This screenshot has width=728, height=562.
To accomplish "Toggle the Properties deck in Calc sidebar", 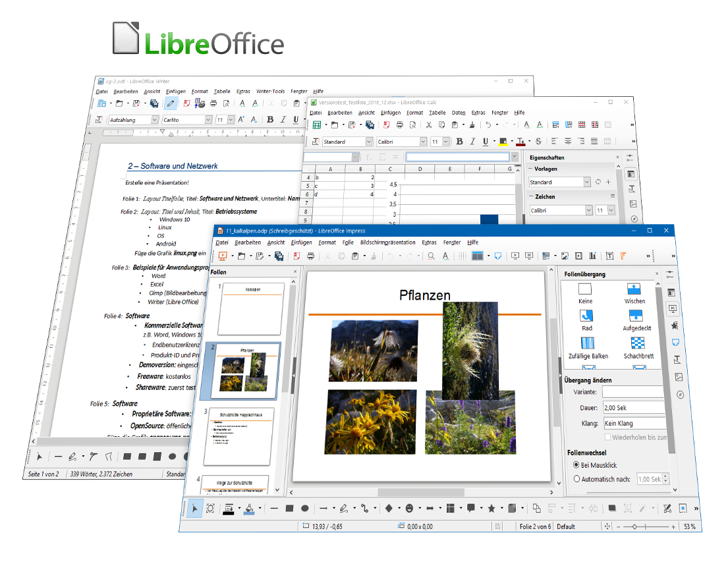I will pyautogui.click(x=630, y=174).
